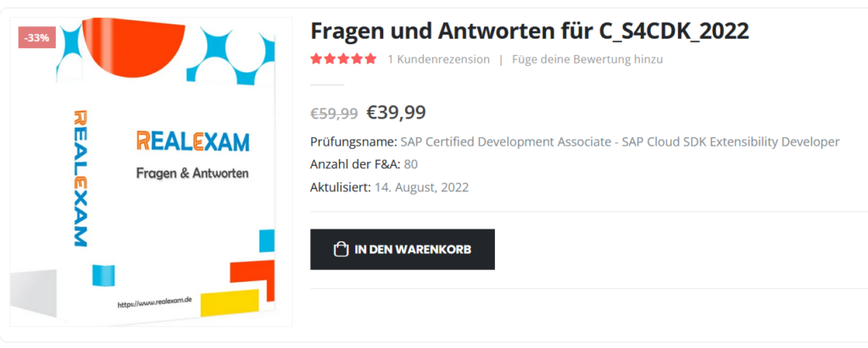This screenshot has height=348, width=868.
Task: Click the update date 14. August, 2022
Action: tap(422, 188)
